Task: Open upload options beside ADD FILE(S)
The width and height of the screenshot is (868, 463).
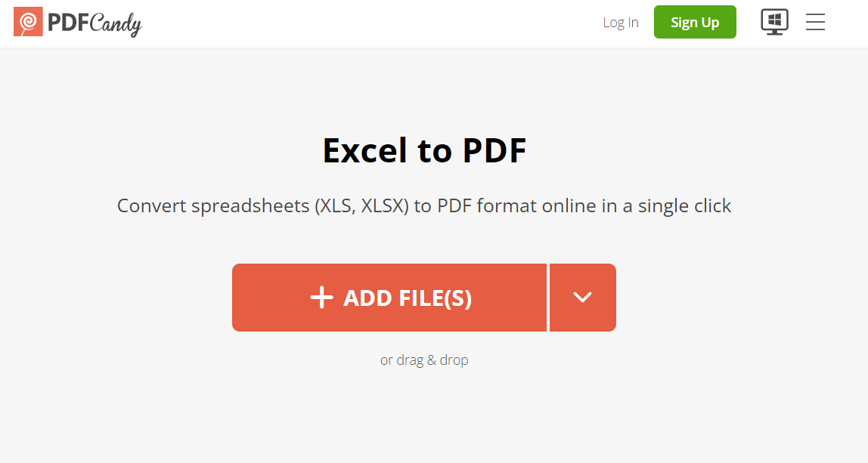Action: [x=582, y=298]
